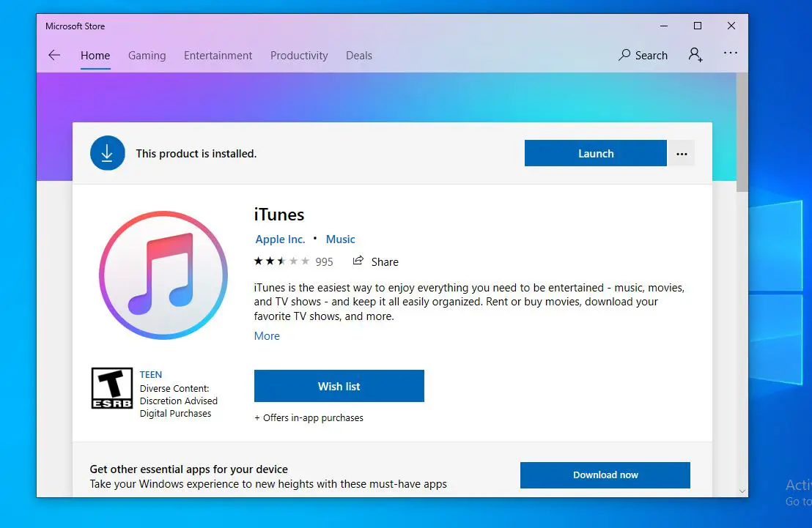
Task: Click the Search label text
Action: click(652, 56)
